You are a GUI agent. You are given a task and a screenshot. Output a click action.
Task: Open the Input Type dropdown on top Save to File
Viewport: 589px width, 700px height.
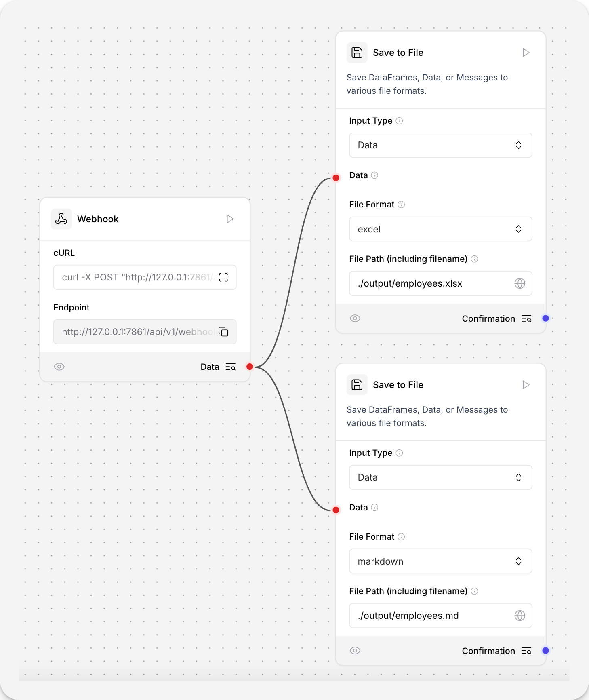point(440,145)
